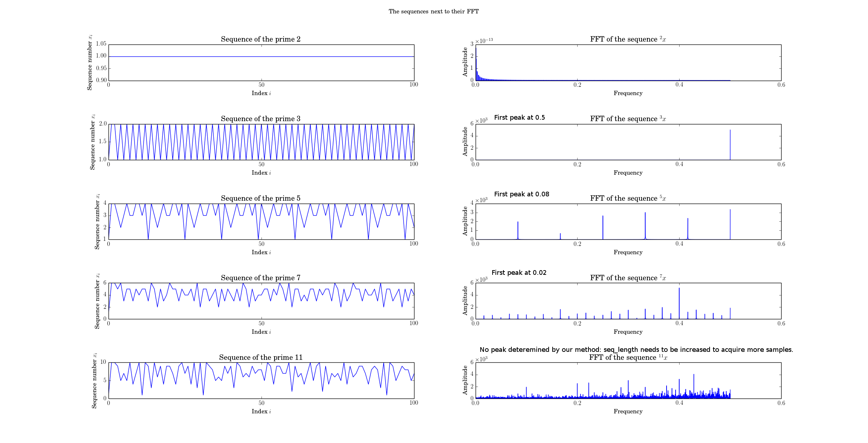Click the 'First peak at 0.08' annotation
868x443 pixels.
[522, 194]
